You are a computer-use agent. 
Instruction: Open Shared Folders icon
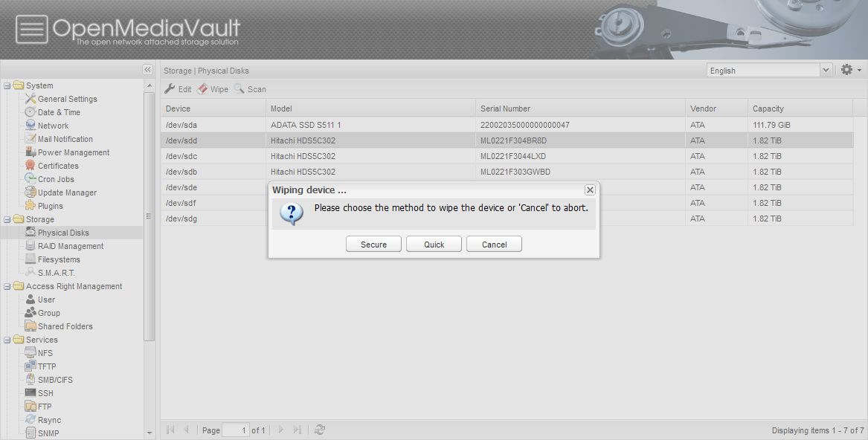tap(30, 326)
